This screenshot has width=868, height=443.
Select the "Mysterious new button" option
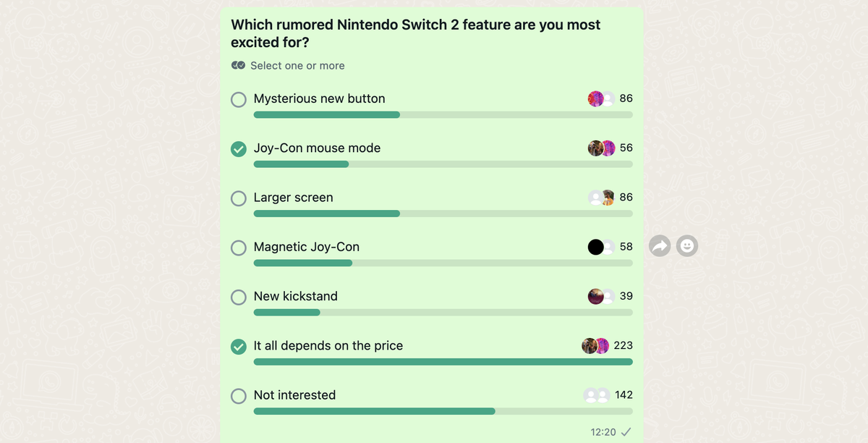238,99
